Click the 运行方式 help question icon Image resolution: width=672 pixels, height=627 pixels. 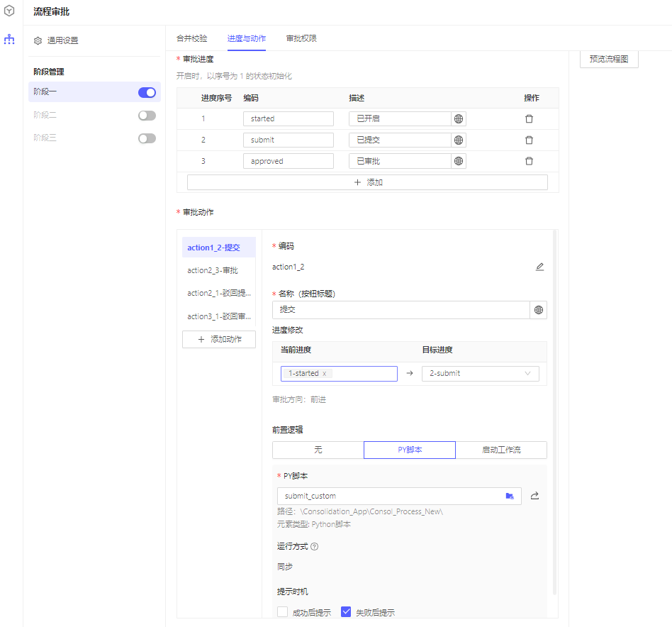[x=315, y=547]
